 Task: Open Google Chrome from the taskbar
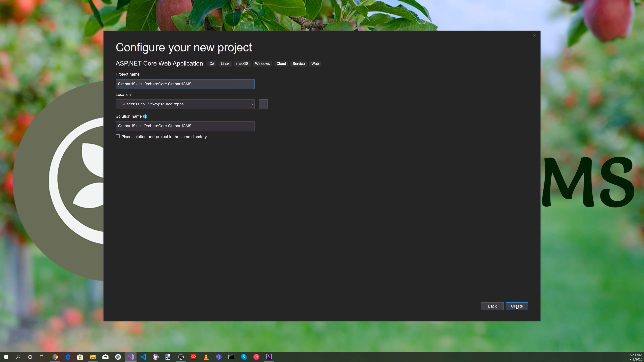tap(55, 357)
